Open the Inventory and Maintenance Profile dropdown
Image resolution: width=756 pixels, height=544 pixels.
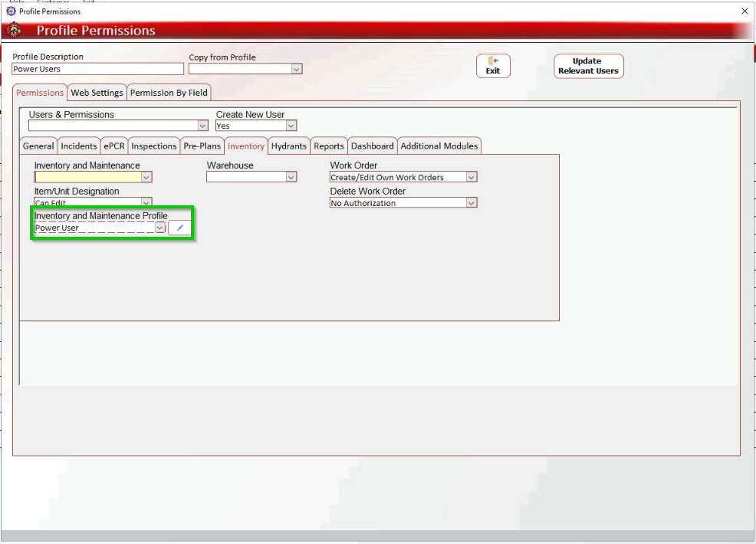(159, 228)
